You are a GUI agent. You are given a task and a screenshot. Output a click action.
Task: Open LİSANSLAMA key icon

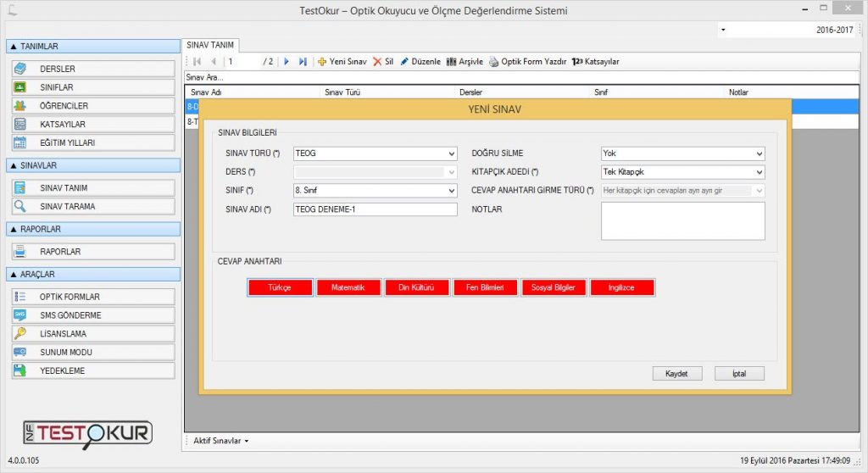point(20,333)
